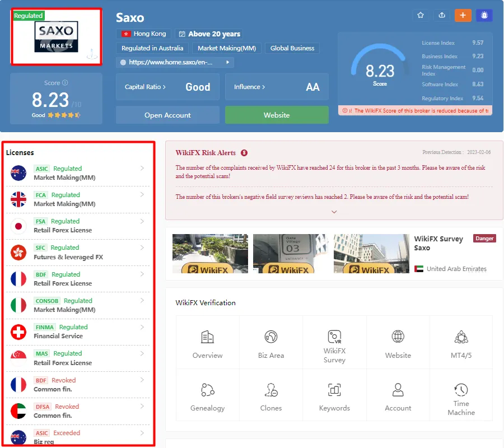Open the third building survey photo
504x448 pixels.
coord(372,254)
